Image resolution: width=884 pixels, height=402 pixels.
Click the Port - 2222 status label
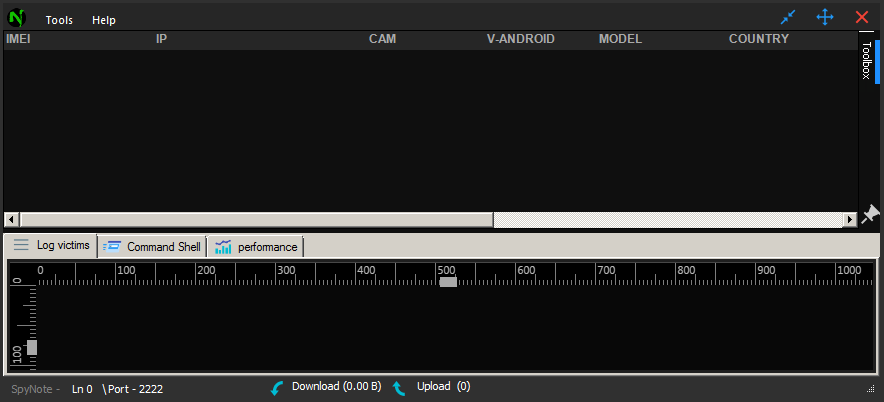pos(133,388)
